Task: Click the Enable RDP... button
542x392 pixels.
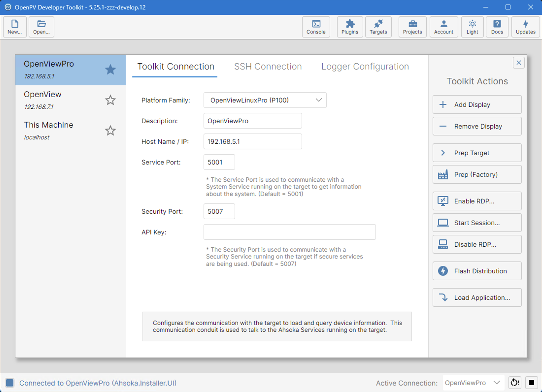Action: (477, 201)
